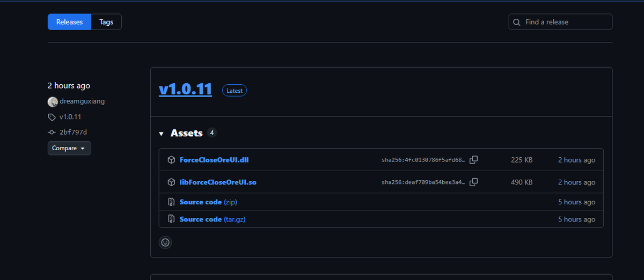The width and height of the screenshot is (644, 280).
Task: Click the tag icon beside v1.0.11
Action: coord(52,117)
